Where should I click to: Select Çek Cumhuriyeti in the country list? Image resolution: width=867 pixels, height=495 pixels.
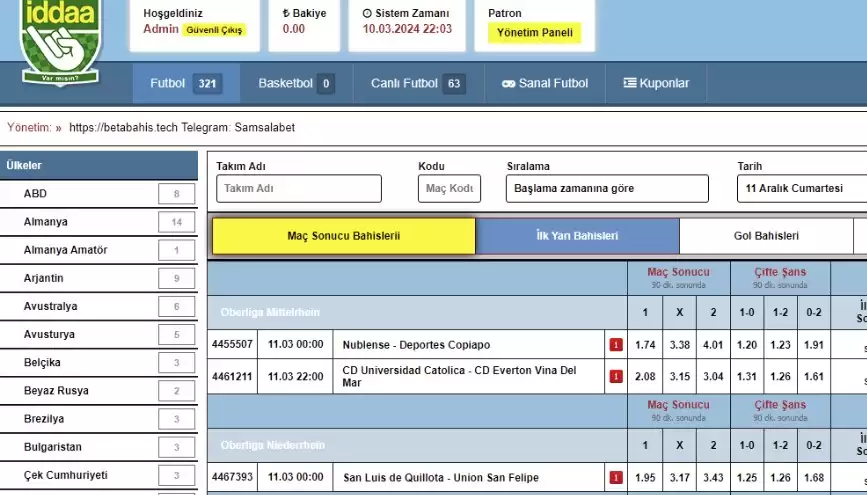(98, 476)
